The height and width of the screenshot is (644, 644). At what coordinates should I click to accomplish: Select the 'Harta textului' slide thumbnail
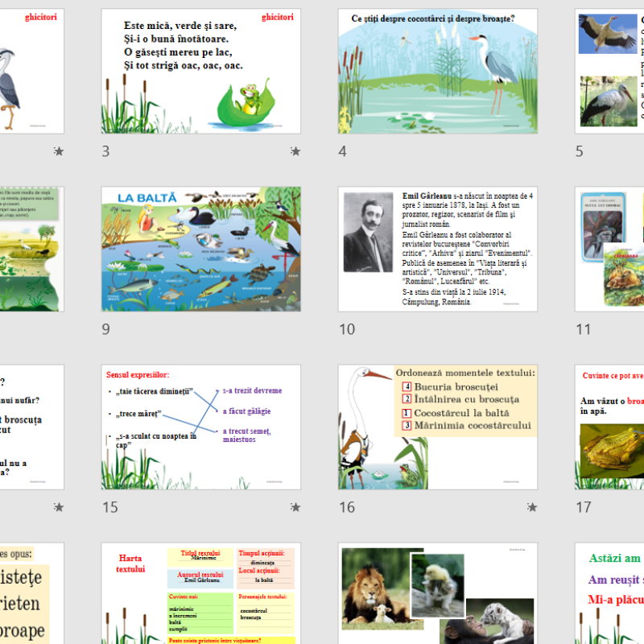(200, 594)
